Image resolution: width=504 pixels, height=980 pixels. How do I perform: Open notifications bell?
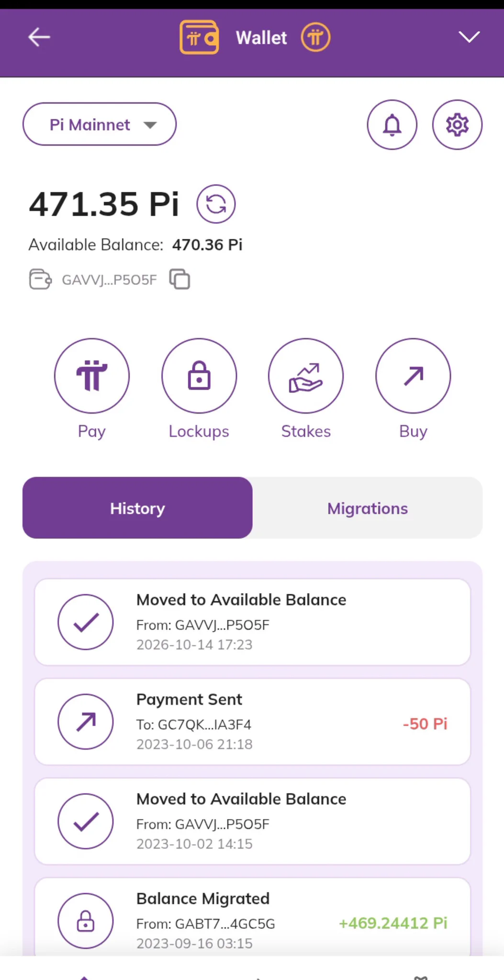(392, 125)
